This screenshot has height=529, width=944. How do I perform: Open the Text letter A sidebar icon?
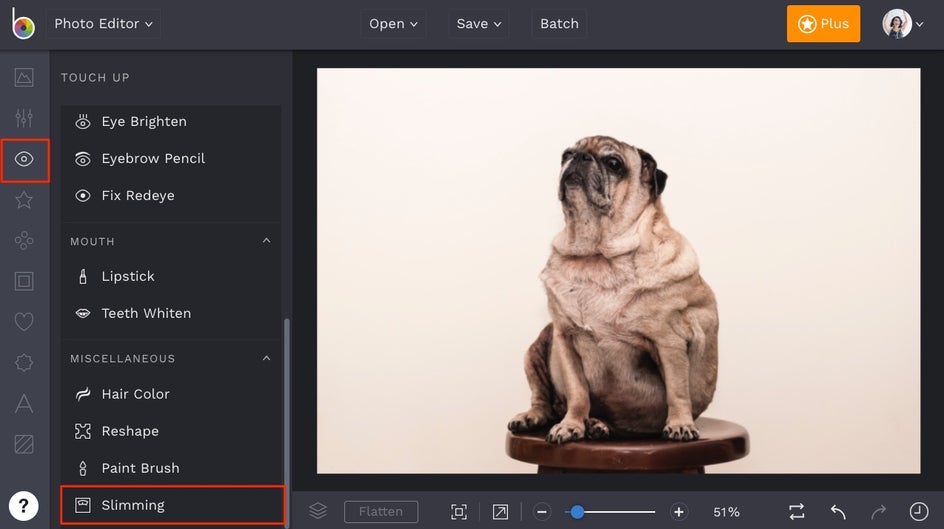tap(24, 403)
